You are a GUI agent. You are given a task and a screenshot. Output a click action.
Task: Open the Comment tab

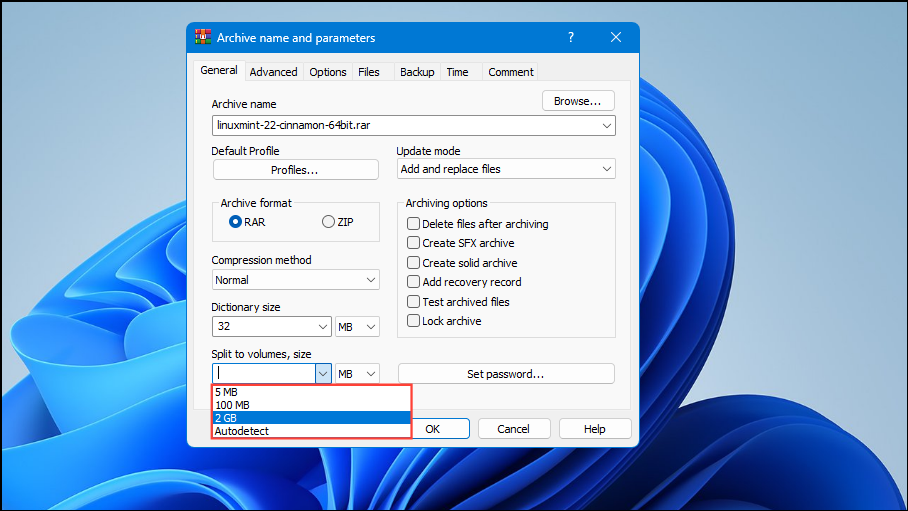point(511,72)
